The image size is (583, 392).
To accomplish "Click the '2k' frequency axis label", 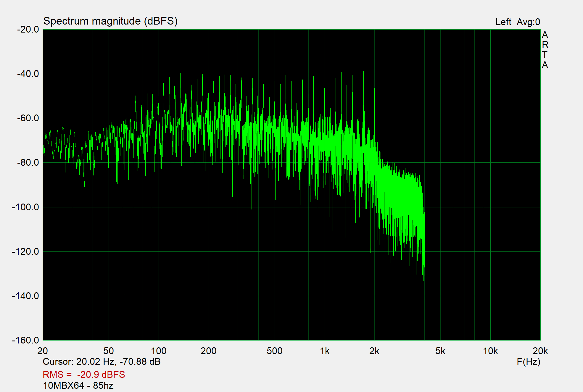I will (x=374, y=351).
